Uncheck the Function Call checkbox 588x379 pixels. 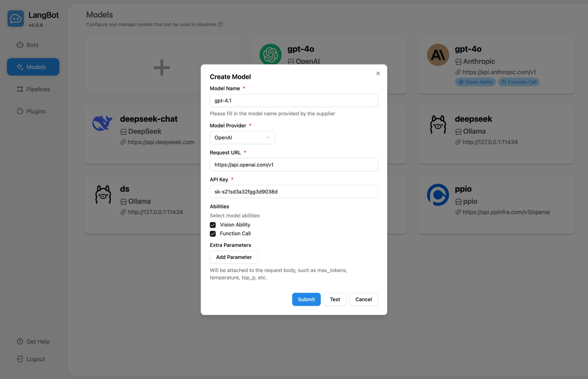click(x=213, y=234)
